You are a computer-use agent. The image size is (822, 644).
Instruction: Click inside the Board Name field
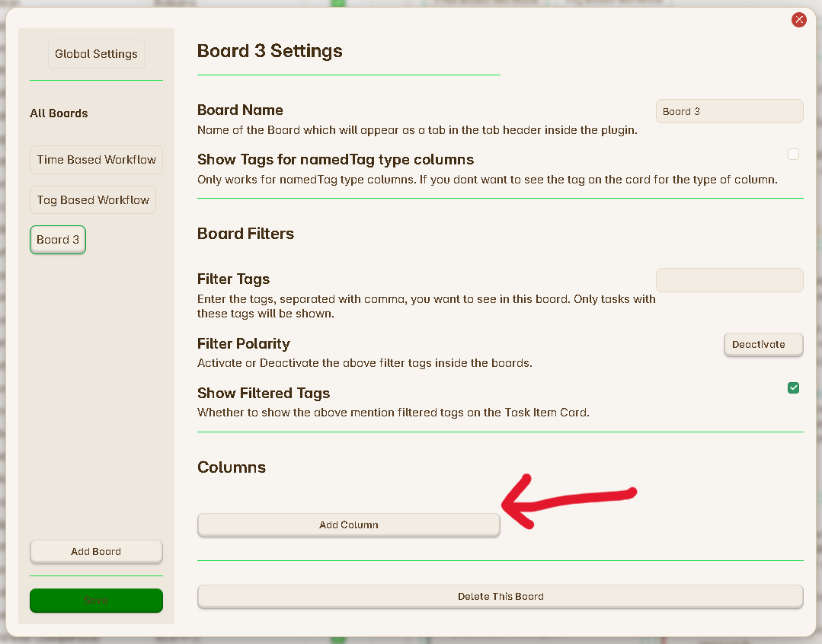point(729,110)
